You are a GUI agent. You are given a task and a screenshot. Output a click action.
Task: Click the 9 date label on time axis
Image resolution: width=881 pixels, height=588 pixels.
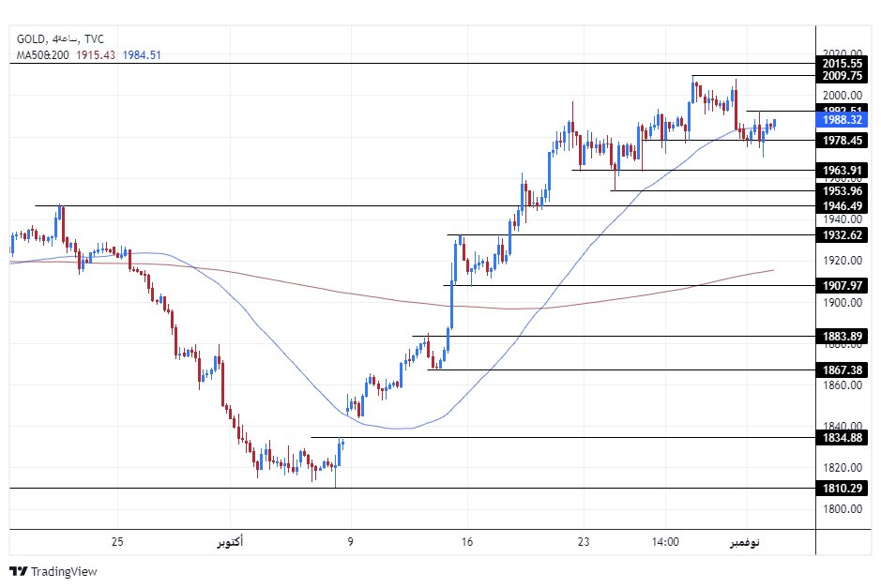351,542
